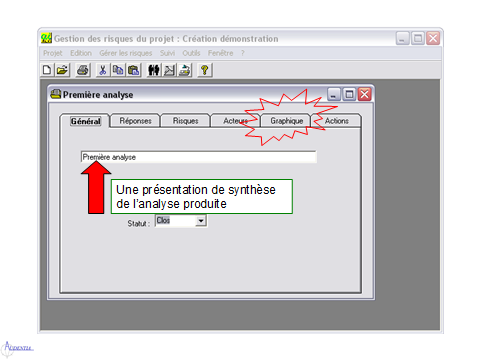This screenshot has height=360, width=480.
Task: Click the Première analyse name field
Action: pyautogui.click(x=199, y=157)
